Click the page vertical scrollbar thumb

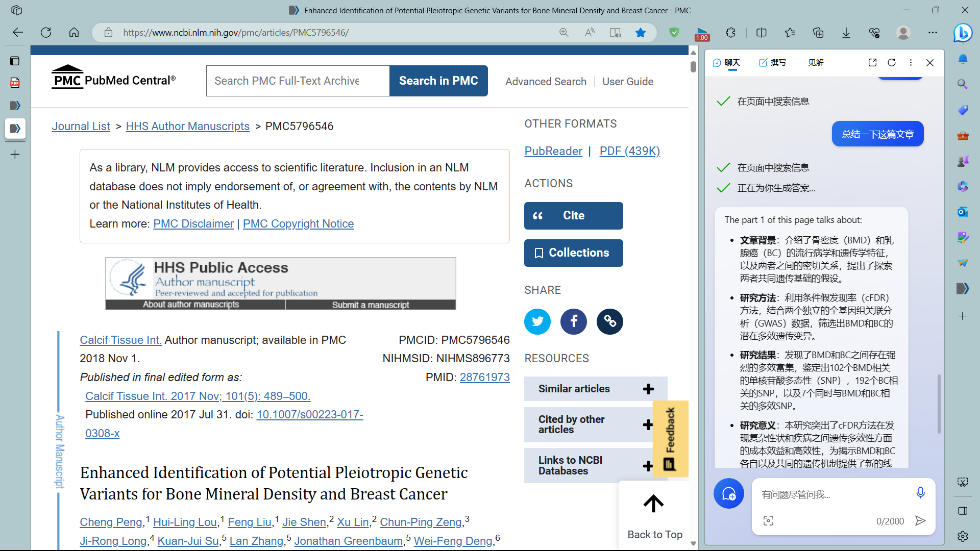point(693,67)
